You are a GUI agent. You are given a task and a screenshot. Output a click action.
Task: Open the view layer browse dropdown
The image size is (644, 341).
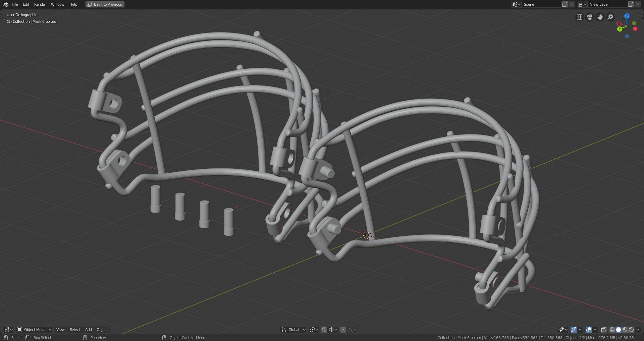[x=582, y=4]
